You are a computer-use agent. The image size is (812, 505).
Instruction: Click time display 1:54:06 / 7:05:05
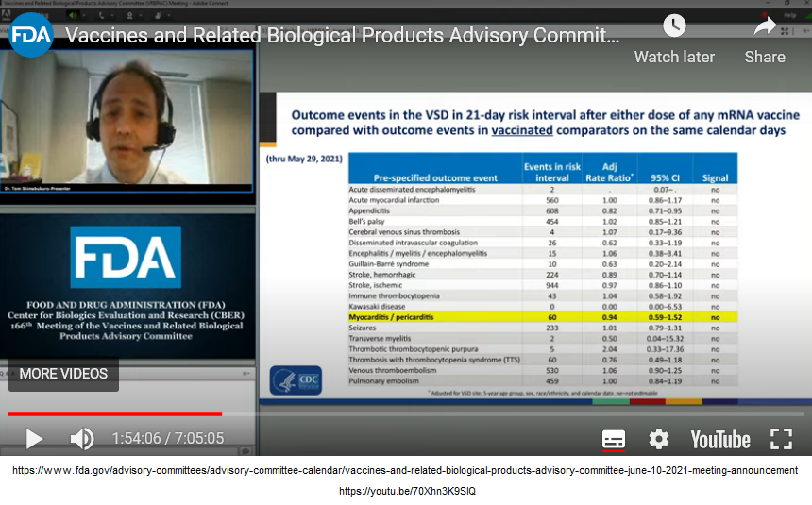click(x=168, y=439)
